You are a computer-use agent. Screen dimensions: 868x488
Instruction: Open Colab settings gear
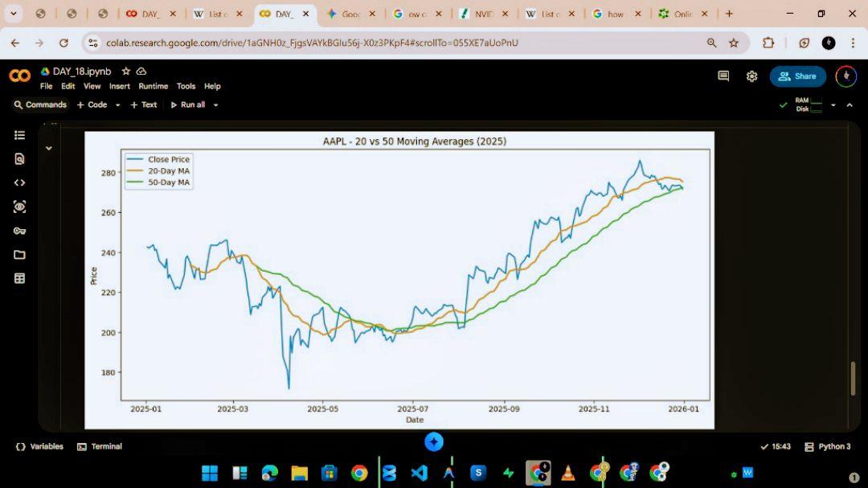tap(751, 76)
